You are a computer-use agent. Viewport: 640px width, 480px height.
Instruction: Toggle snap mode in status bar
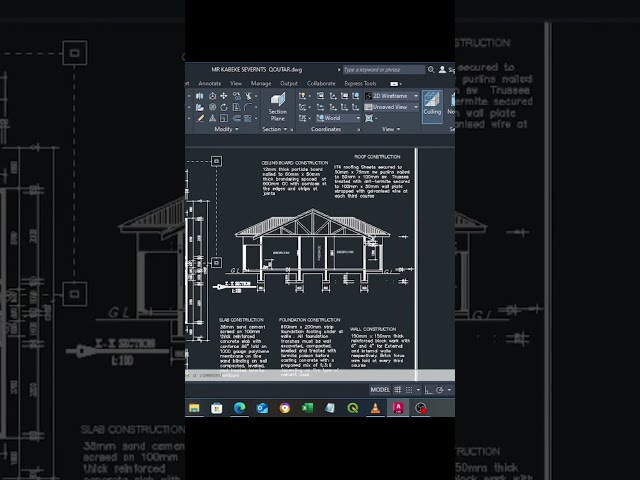(x=409, y=390)
